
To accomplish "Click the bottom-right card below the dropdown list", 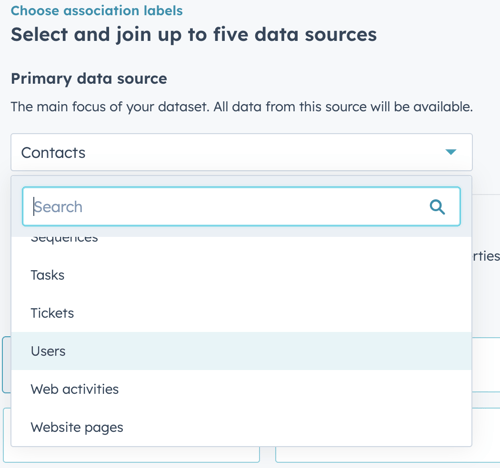I will [x=387, y=454].
